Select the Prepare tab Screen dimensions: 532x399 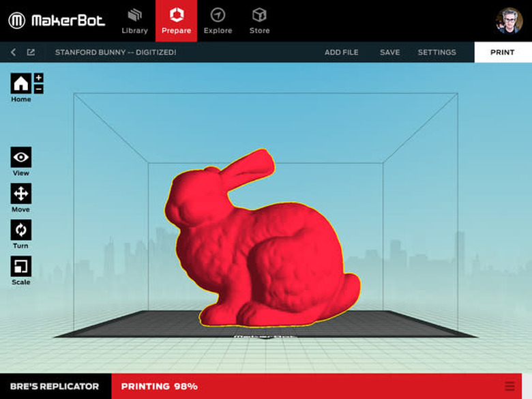[x=176, y=20]
